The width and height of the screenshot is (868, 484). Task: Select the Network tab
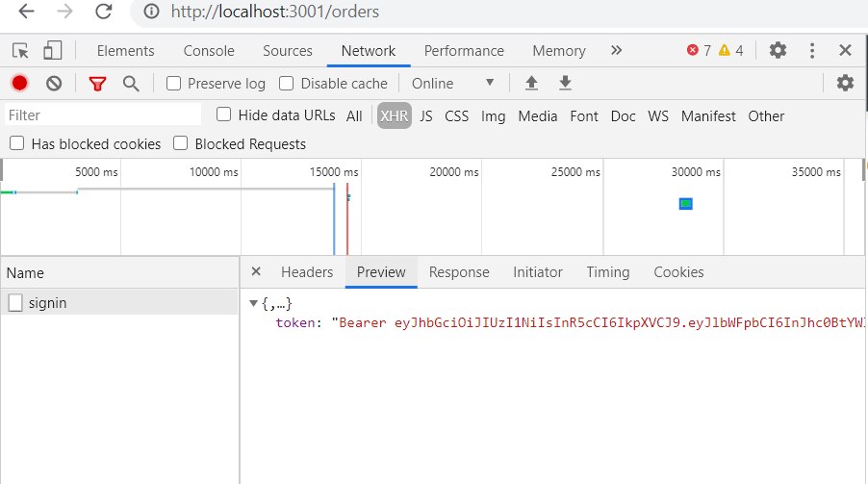tap(369, 50)
